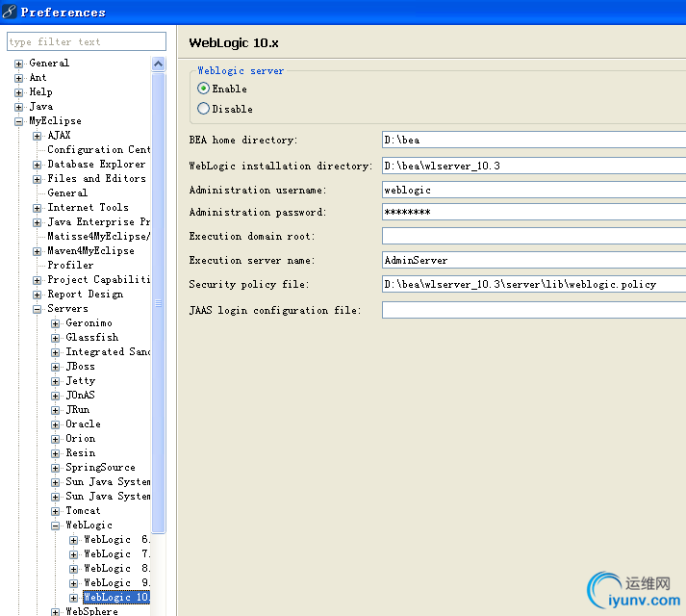Expand the Database Explorer node

tap(37, 165)
